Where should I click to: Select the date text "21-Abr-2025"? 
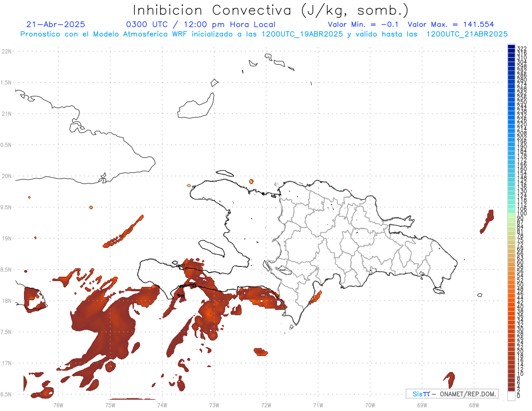point(56,25)
